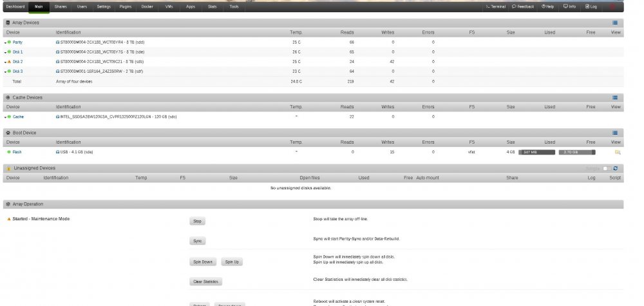Click the Disk 3 green status indicator

point(9,71)
